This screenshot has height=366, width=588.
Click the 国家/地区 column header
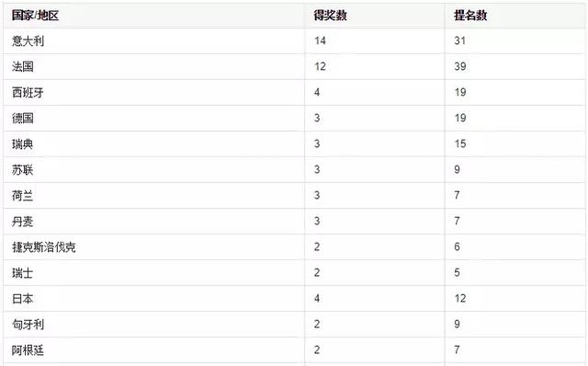coord(35,16)
